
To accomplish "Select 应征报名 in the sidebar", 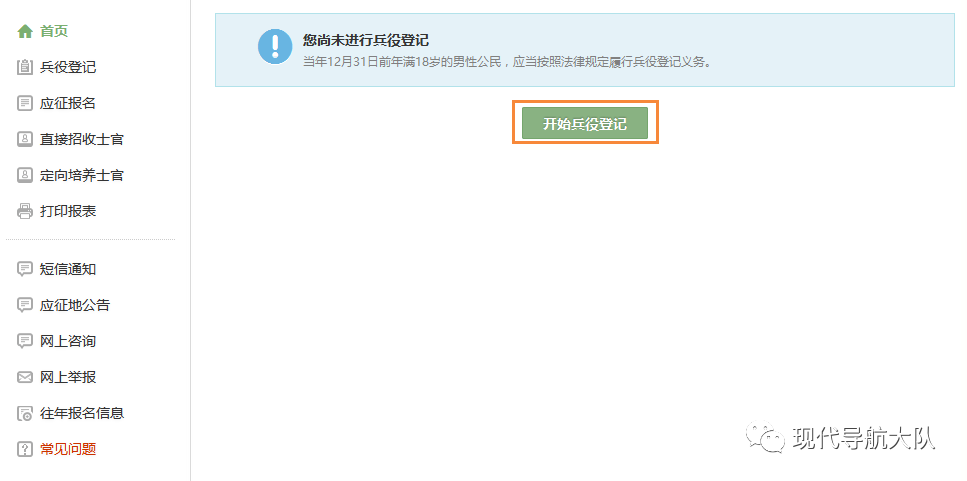I will coord(68,103).
